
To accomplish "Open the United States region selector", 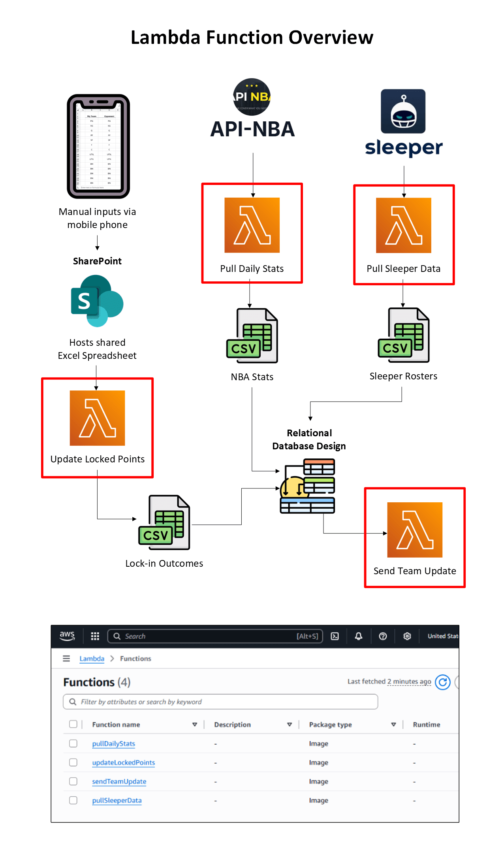I will 443,636.
